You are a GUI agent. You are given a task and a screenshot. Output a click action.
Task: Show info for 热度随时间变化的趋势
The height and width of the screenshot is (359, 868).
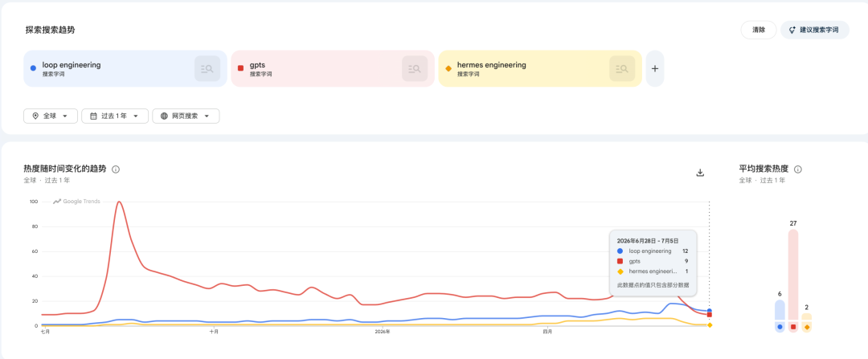(x=116, y=169)
